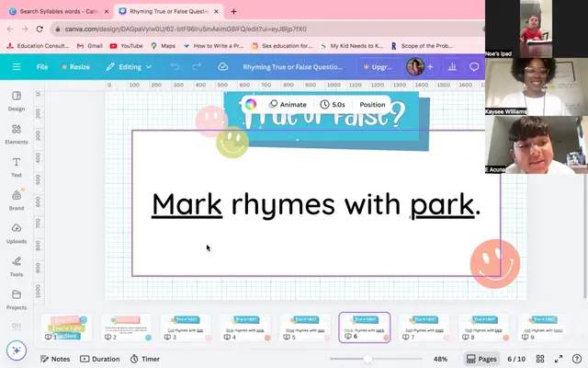
Task: Open the help question mark icon
Action: coord(577,359)
